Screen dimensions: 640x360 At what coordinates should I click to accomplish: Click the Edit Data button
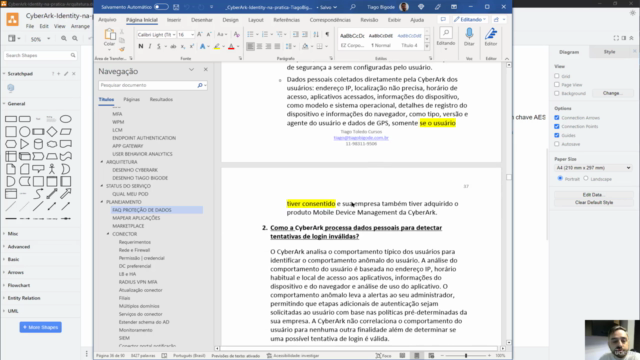click(593, 195)
